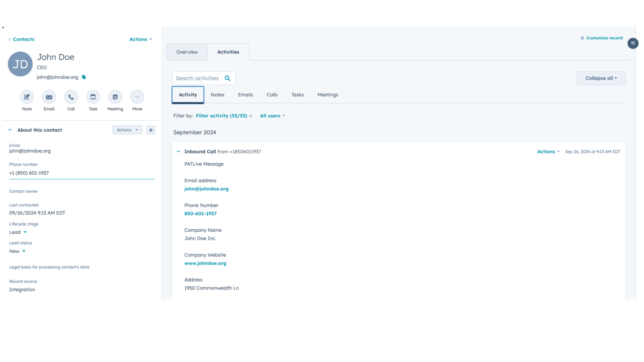Select the Notes activity tab
Screen dimensions: 644x362
(217, 95)
